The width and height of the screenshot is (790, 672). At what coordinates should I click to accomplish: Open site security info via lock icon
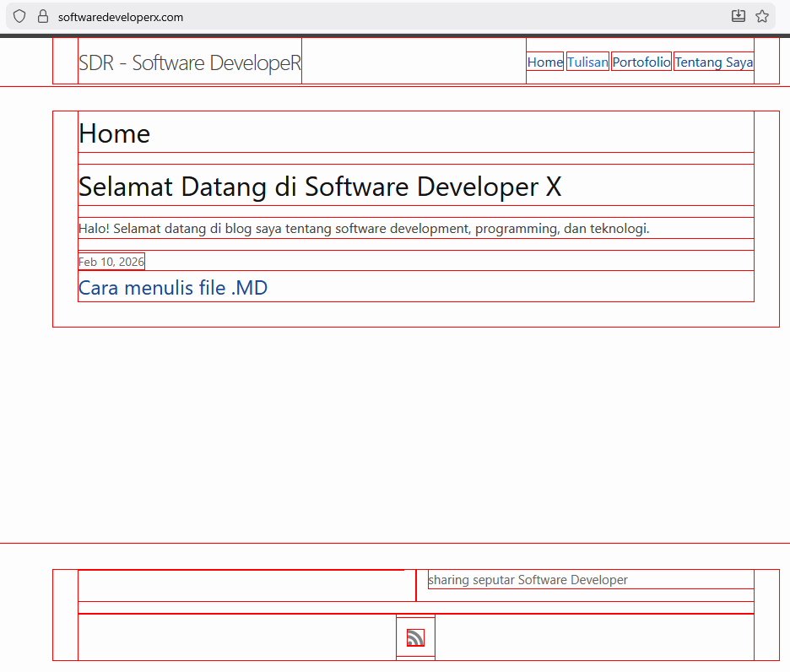(x=43, y=16)
